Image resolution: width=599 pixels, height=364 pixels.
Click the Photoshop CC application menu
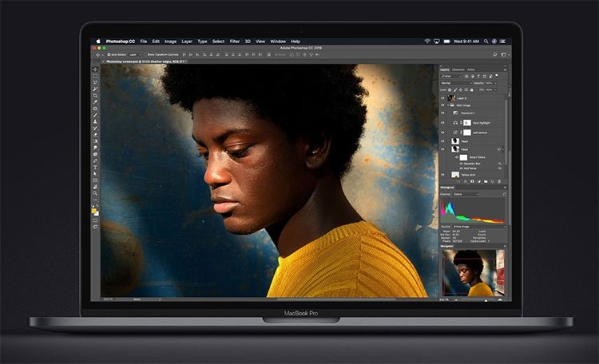[x=121, y=42]
